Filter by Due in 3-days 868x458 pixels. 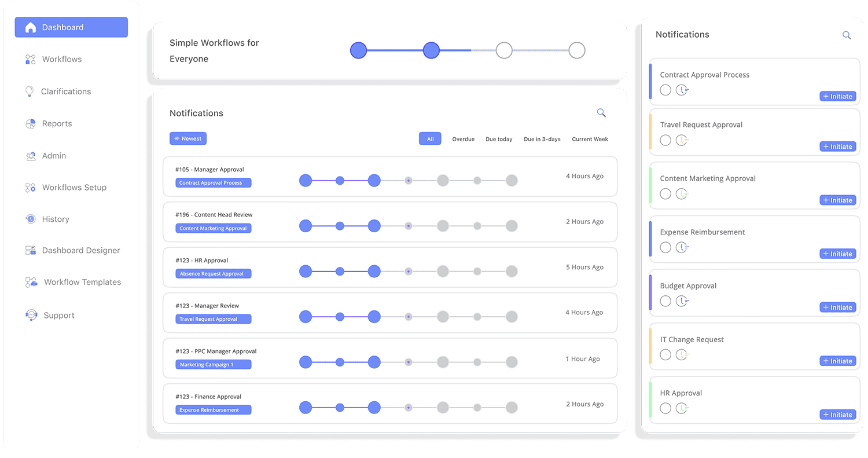542,139
